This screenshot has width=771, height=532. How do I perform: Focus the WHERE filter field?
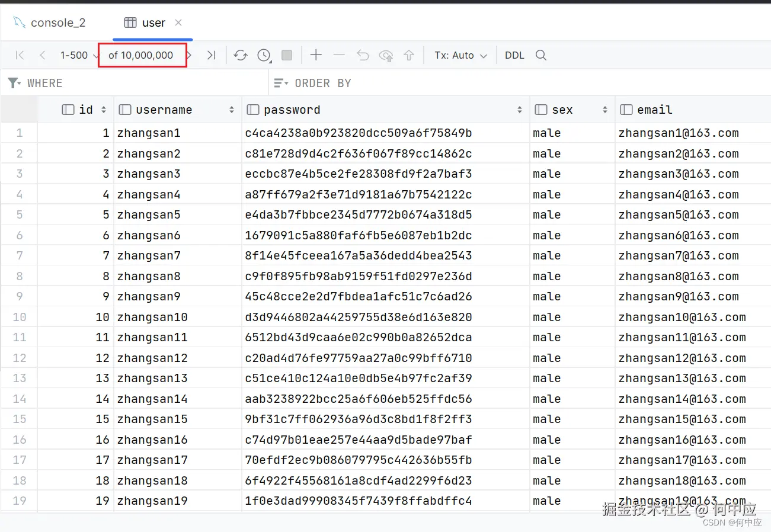pos(135,84)
